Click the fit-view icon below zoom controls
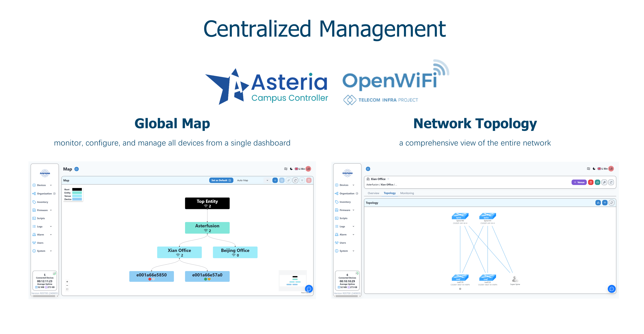This screenshot has height=334, width=644. click(67, 289)
